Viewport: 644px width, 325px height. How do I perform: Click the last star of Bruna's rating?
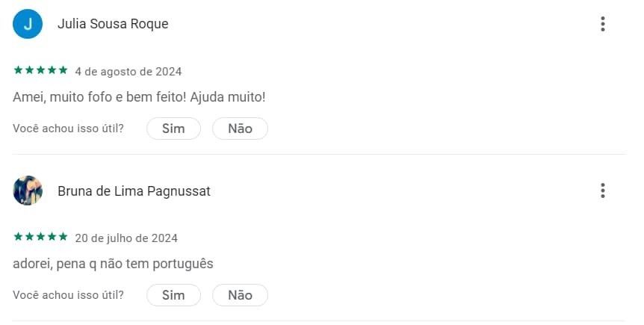[63, 238]
